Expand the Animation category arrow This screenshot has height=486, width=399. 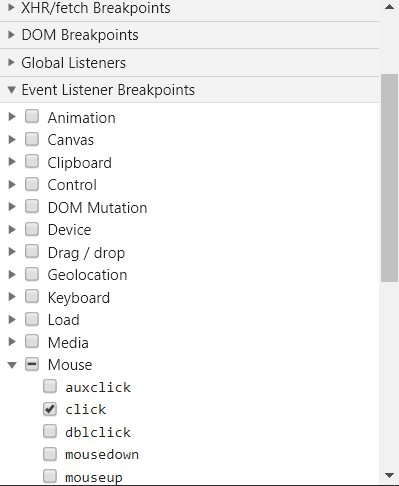[x=12, y=117]
